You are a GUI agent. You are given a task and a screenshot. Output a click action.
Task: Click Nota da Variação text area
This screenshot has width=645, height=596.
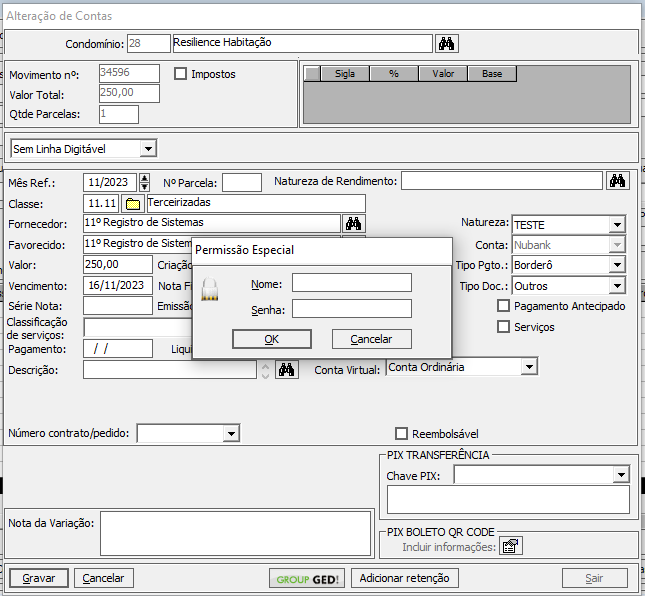coord(236,533)
